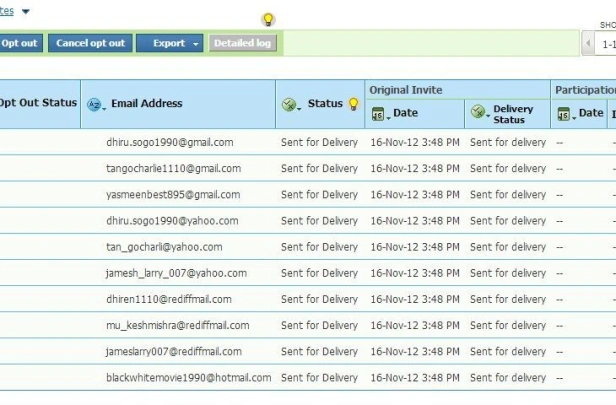Click the Delivery Status filter icon
616x405 pixels.
click(478, 112)
